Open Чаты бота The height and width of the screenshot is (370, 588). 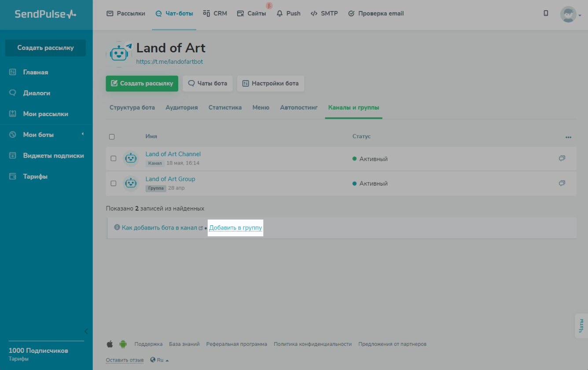coord(208,83)
